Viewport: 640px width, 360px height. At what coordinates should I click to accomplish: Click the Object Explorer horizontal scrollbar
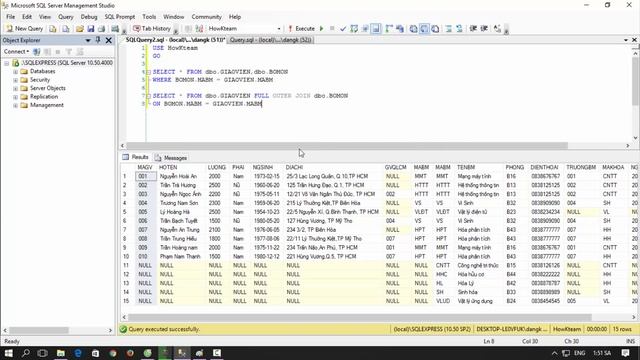click(x=39, y=330)
